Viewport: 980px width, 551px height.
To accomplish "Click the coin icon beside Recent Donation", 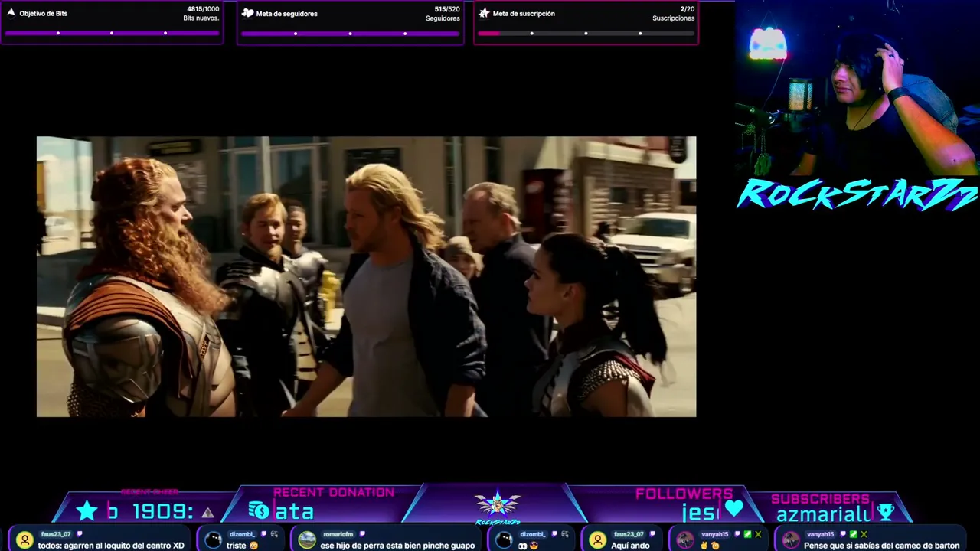I will (259, 510).
